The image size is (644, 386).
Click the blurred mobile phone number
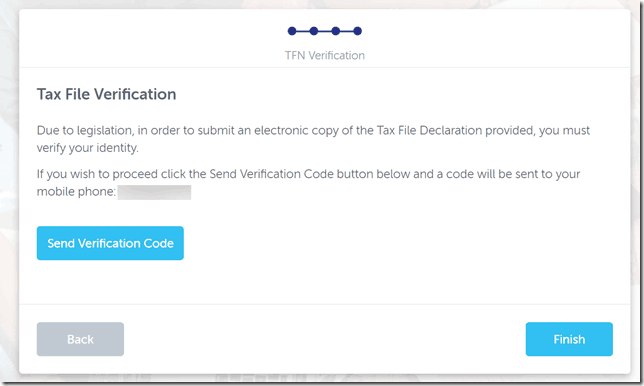coord(154,192)
